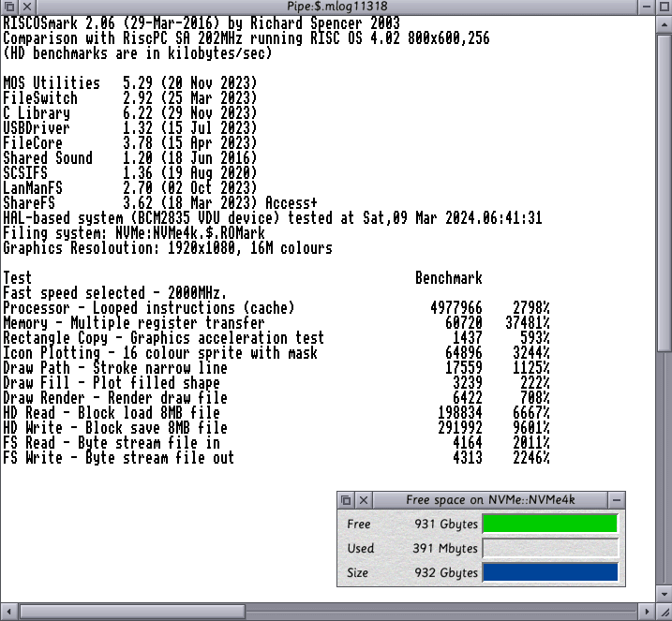Click the 'Icon Plotting' test row
The width and height of the screenshot is (672, 621).
[276, 353]
